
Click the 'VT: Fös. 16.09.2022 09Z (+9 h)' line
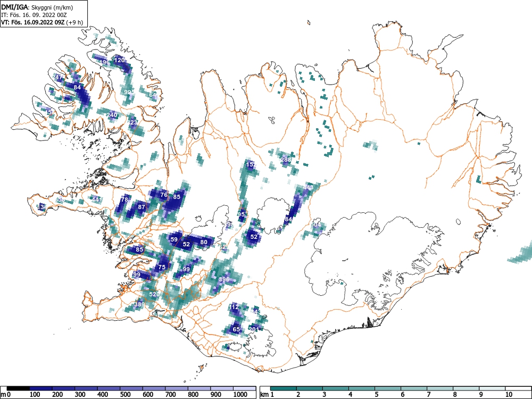[42, 22]
